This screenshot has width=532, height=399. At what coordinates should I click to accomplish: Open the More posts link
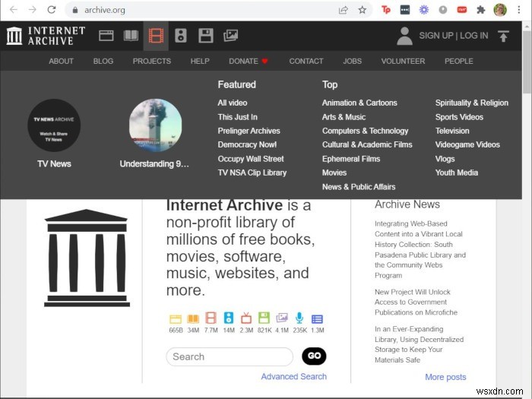(445, 377)
